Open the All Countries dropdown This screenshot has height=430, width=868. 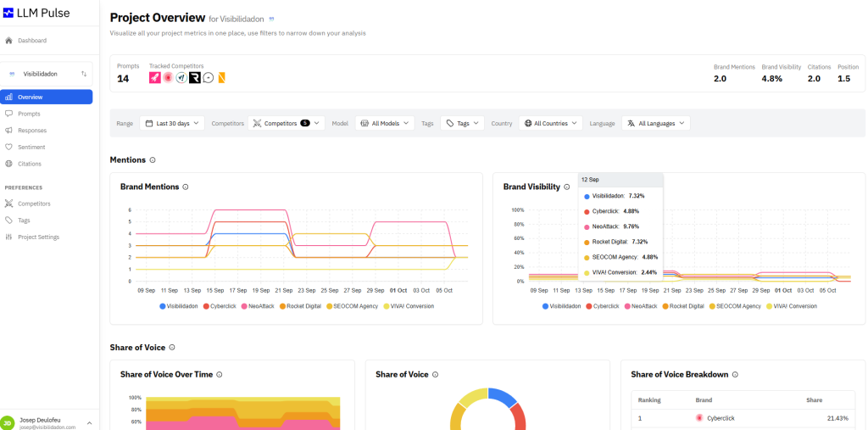[x=550, y=123]
